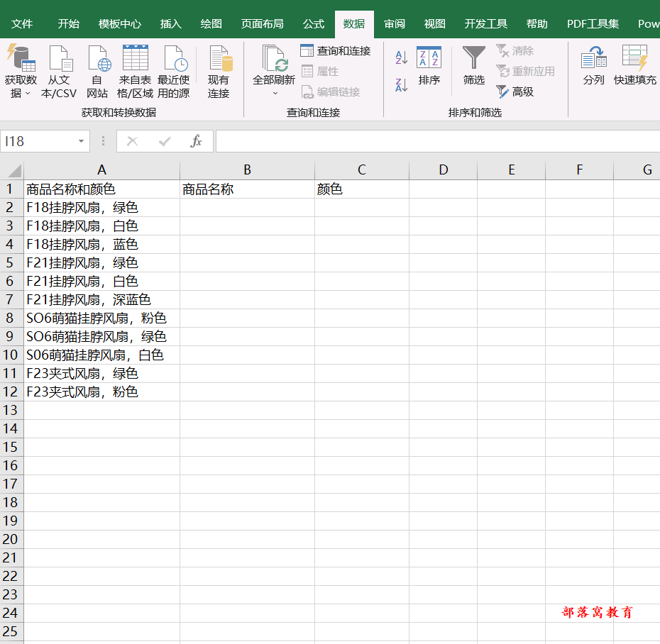Select row 1 header

click(11, 189)
